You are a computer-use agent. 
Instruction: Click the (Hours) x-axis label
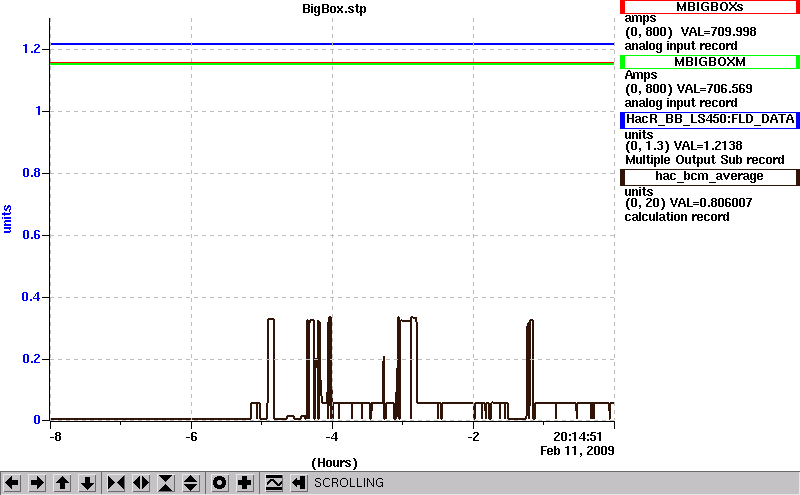(334, 463)
